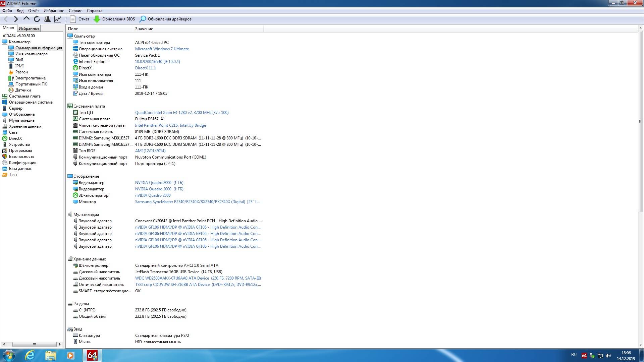Click Обновления драйверов search button
The height and width of the screenshot is (362, 644).
click(x=166, y=19)
